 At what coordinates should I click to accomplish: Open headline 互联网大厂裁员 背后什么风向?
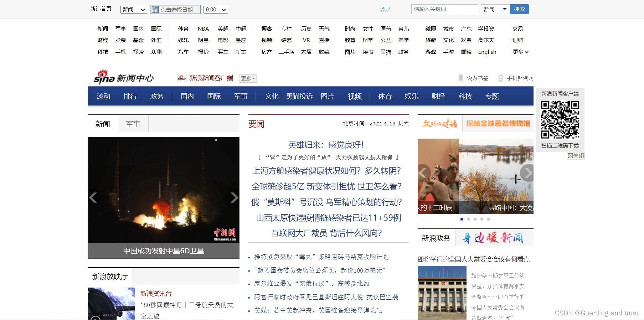coord(326,233)
